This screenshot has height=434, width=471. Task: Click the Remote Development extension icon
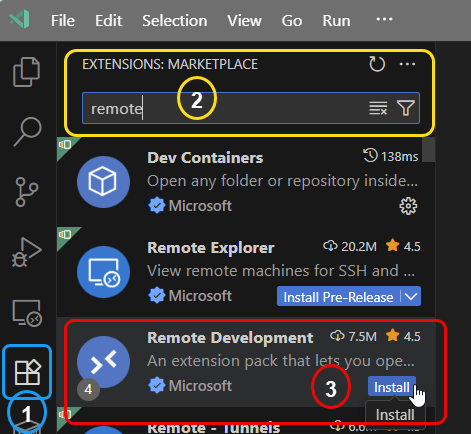click(x=103, y=362)
